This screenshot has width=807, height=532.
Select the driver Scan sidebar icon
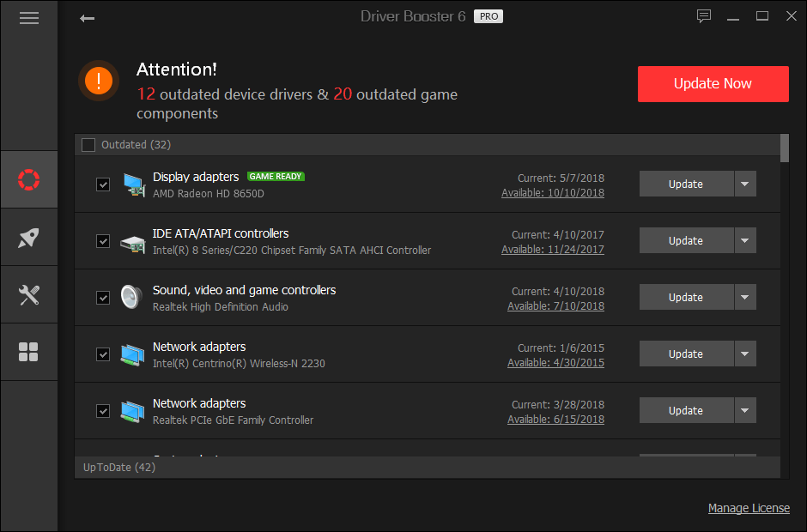click(28, 179)
